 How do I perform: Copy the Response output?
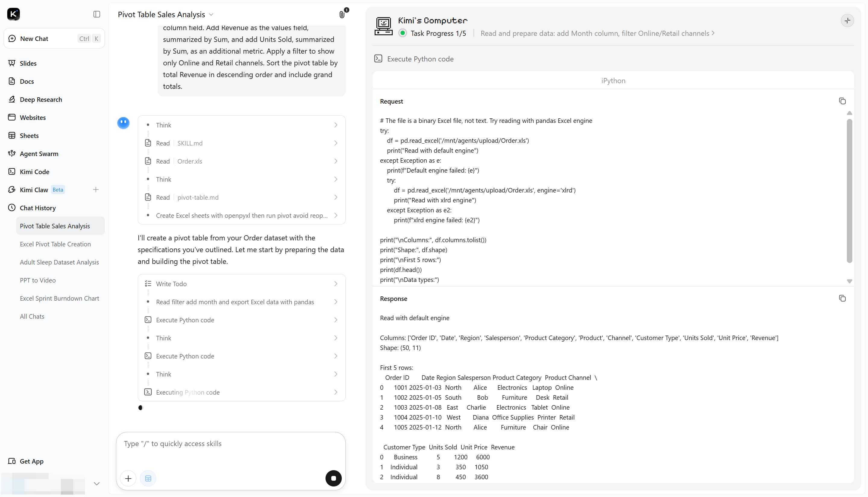[842, 298]
